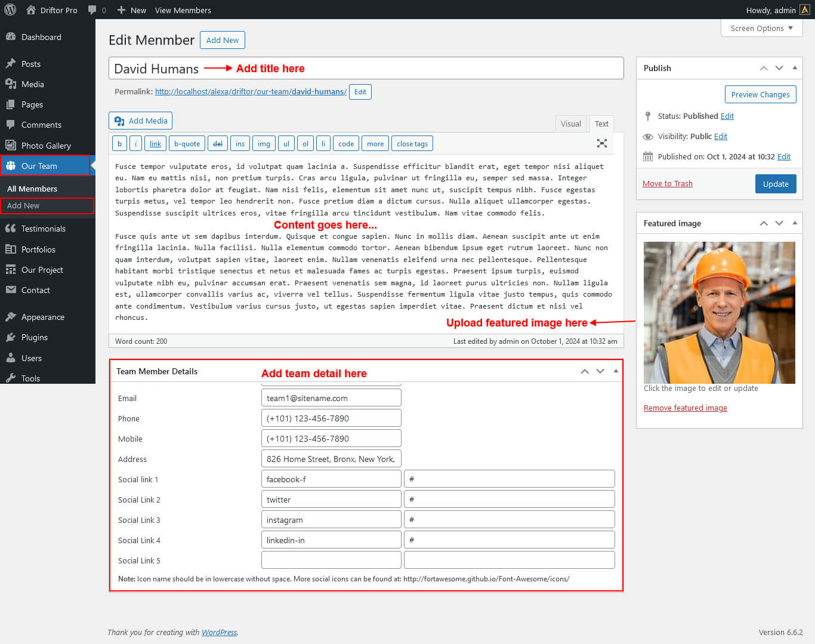Image resolution: width=815 pixels, height=644 pixels.
Task: Open Screen Options dropdown
Action: (x=761, y=28)
